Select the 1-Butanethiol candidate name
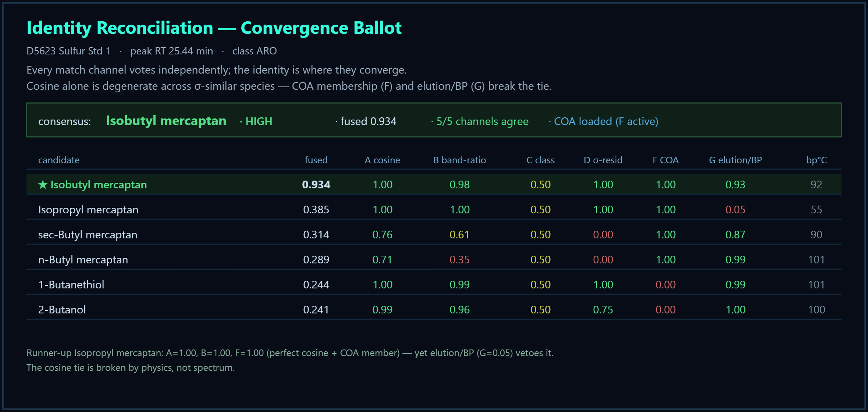The image size is (868, 412). point(71,285)
